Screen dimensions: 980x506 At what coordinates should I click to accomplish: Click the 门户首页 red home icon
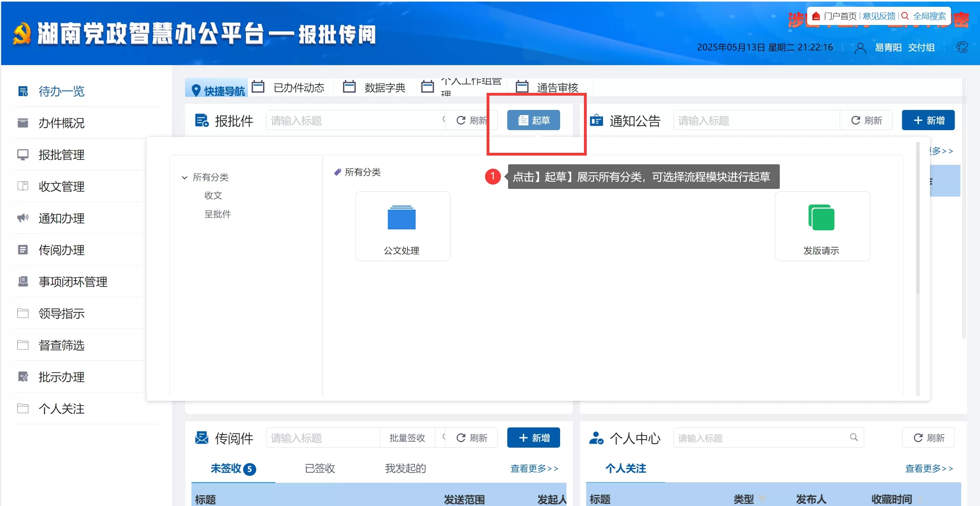tap(816, 16)
